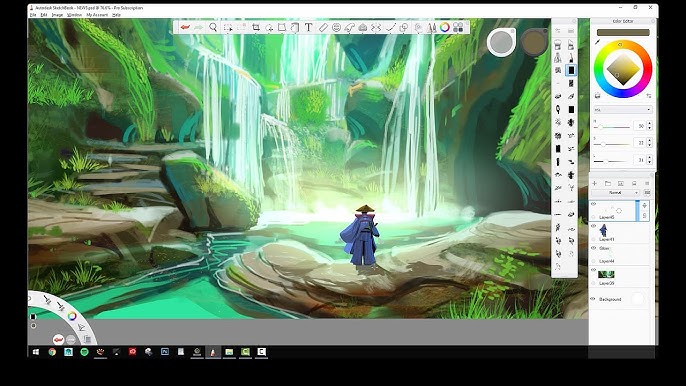Click the red Undo arrow in toolbar
The height and width of the screenshot is (386, 686).
click(185, 28)
